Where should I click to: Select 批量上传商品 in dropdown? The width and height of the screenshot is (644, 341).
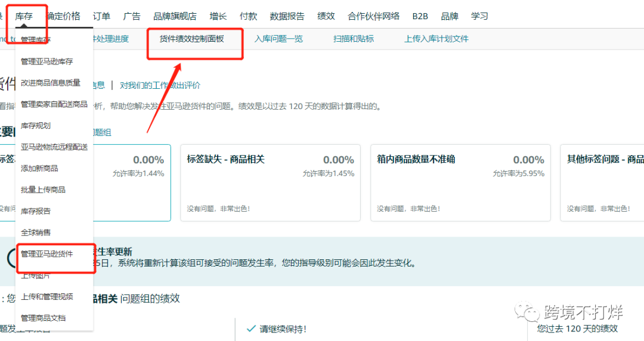43,190
